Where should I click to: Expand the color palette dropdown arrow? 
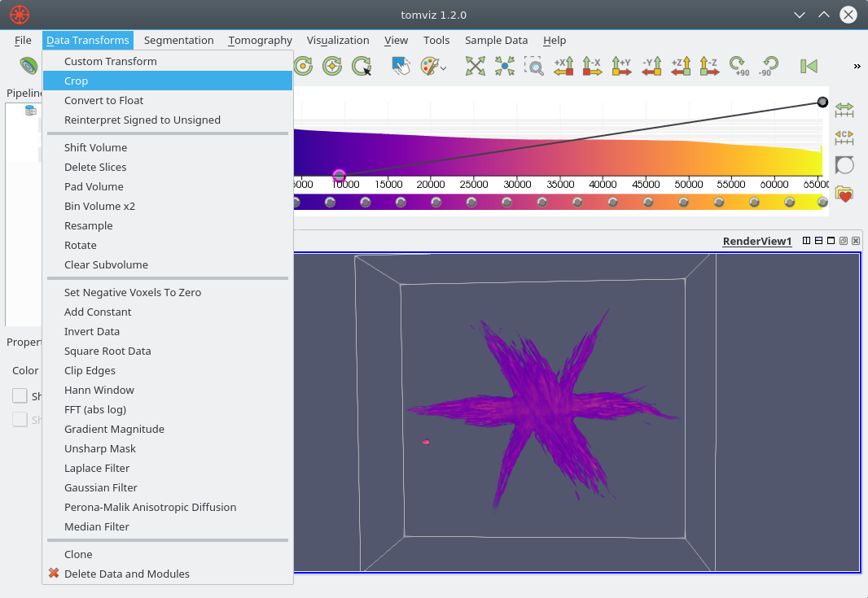click(x=444, y=68)
